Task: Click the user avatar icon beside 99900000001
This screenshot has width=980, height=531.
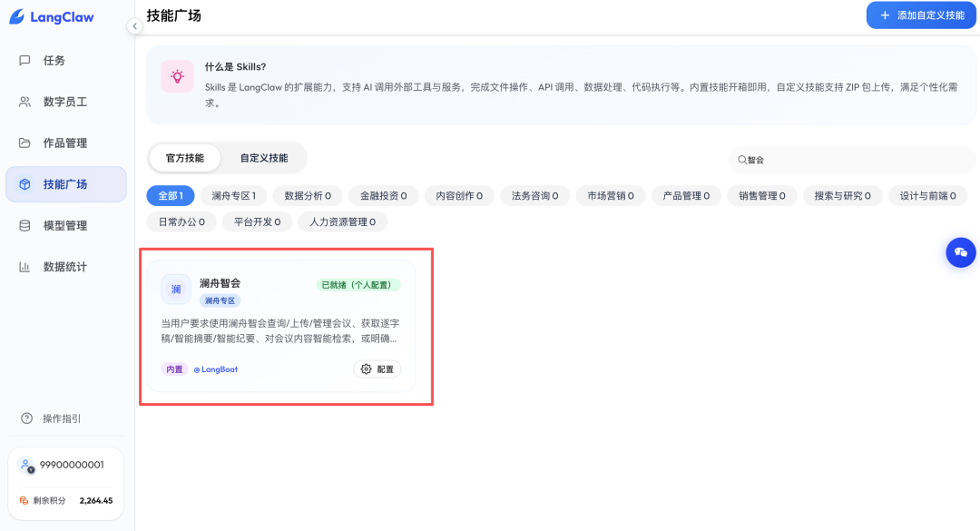Action: click(x=25, y=466)
